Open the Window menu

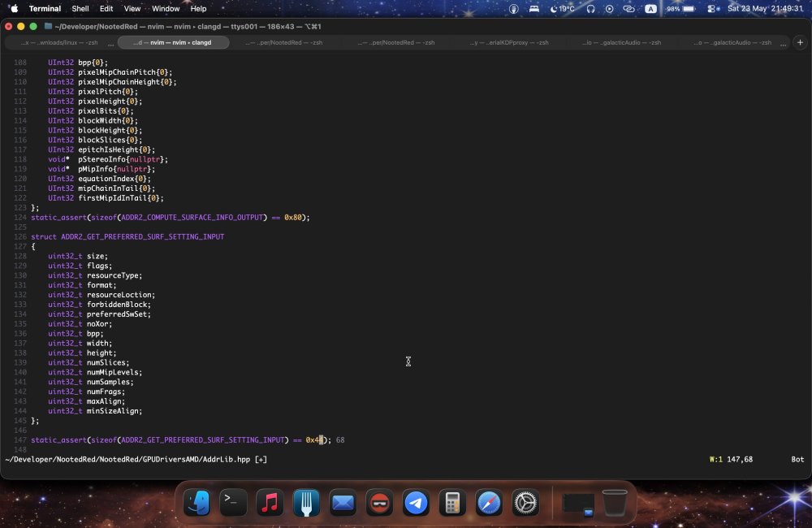coord(166,8)
